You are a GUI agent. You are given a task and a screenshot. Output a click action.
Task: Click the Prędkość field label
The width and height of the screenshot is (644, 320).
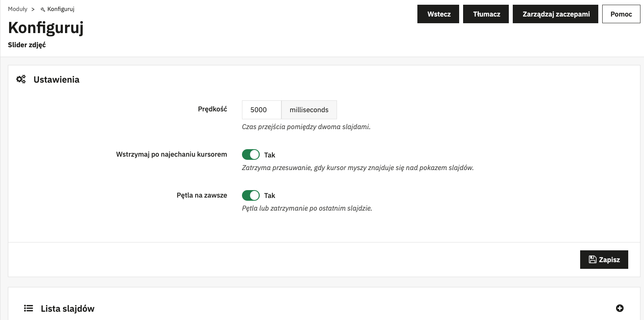click(x=212, y=109)
